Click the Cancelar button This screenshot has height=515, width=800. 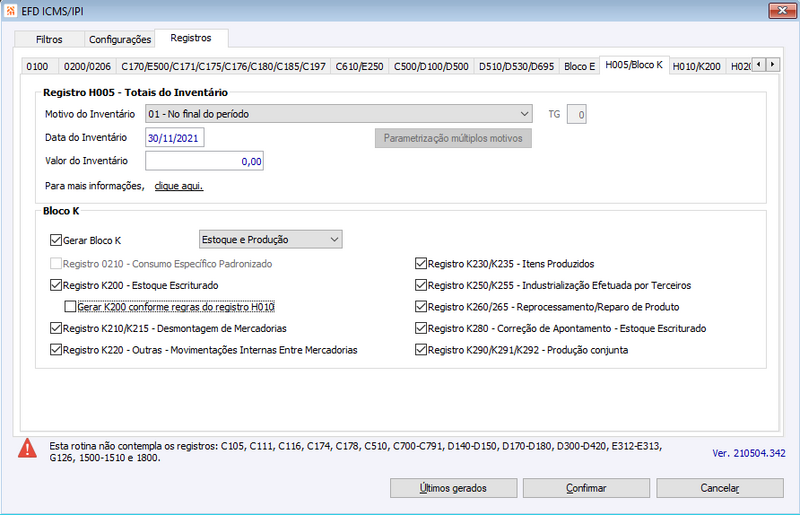coord(720,488)
